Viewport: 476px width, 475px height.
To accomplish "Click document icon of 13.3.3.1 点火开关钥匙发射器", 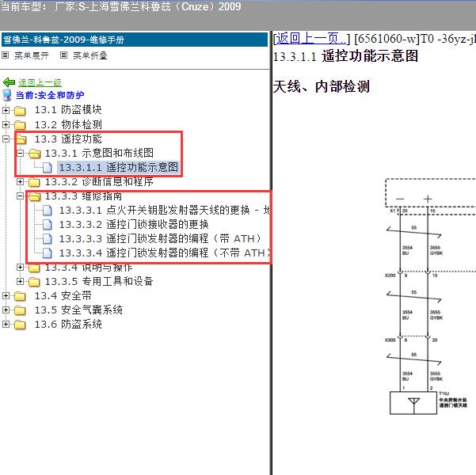I will click(48, 210).
